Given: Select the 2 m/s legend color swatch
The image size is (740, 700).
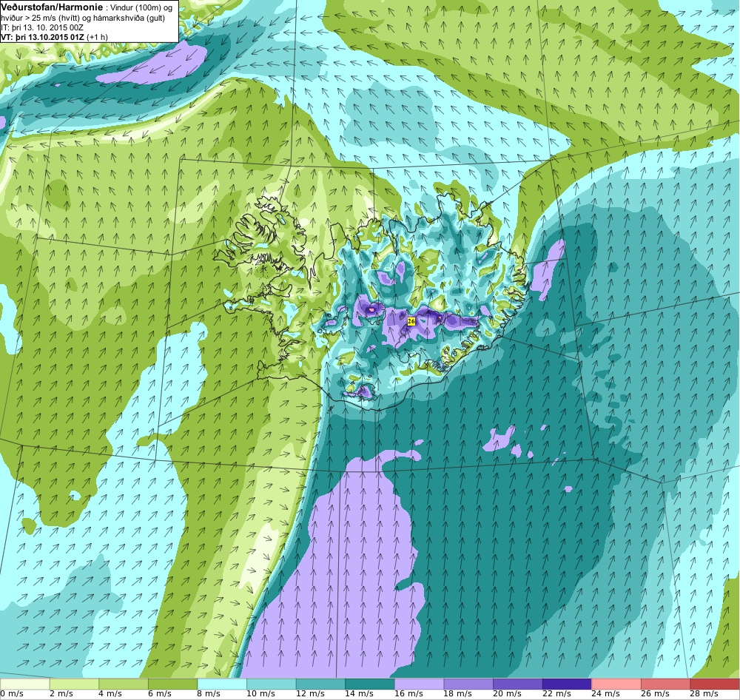Looking at the screenshot, I should pyautogui.click(x=73, y=684).
